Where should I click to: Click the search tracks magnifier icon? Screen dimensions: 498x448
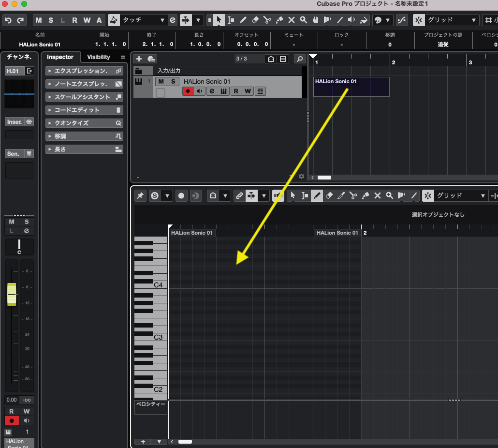[299, 59]
